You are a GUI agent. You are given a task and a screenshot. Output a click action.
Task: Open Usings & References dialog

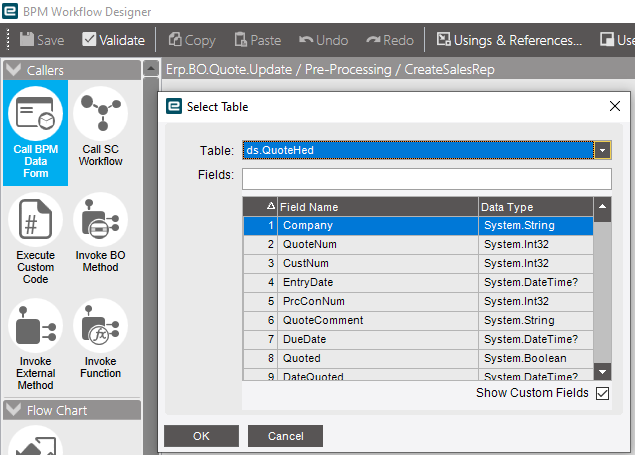coord(509,40)
